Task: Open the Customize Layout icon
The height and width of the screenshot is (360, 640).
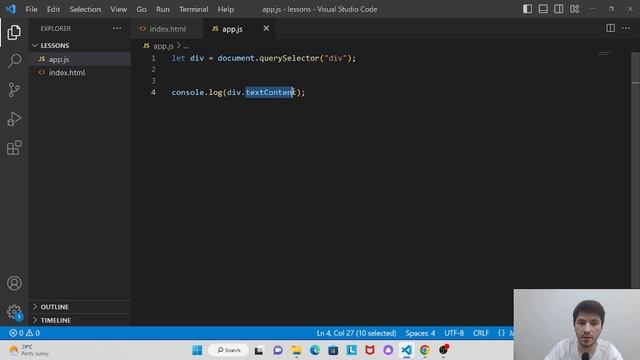Action: (574, 9)
